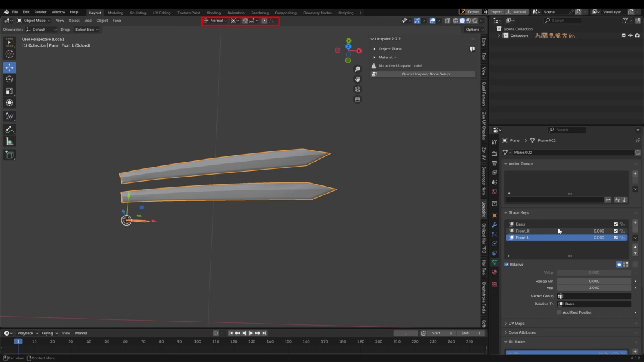Open the Render menu
The image size is (644, 362).
click(40, 12)
